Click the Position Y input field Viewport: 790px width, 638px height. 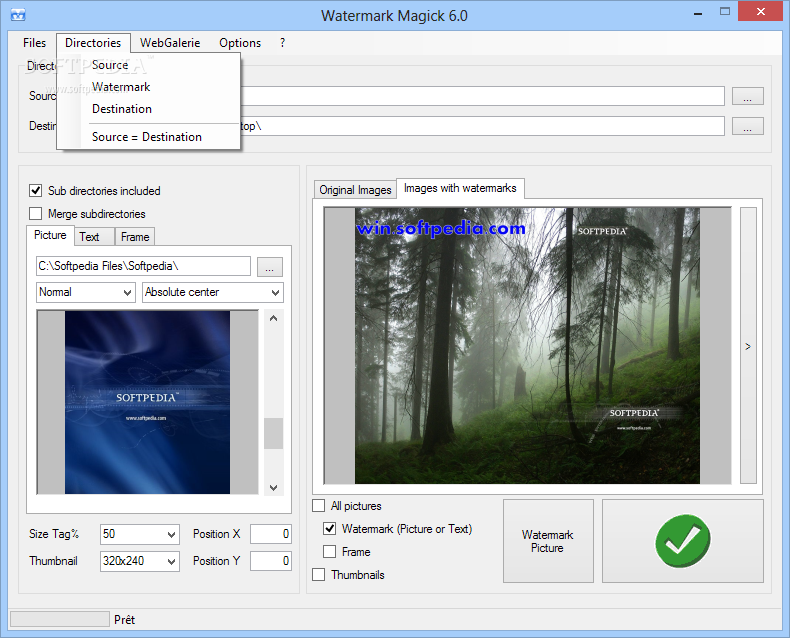click(271, 561)
